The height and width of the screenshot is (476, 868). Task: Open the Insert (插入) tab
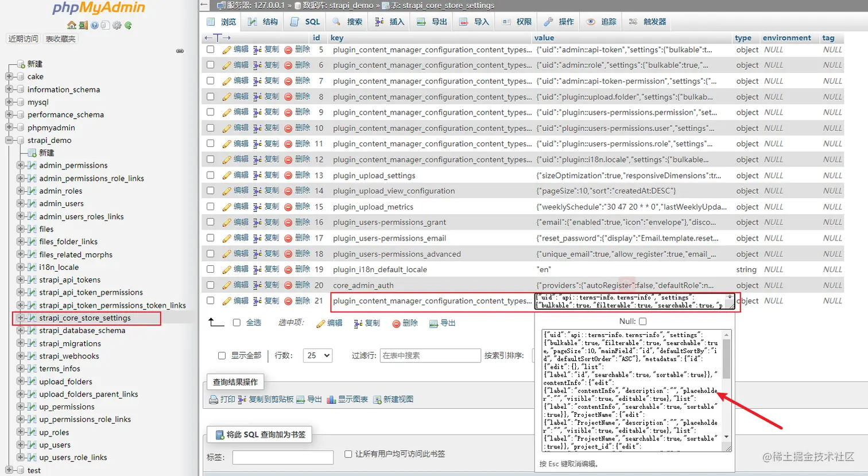(390, 22)
